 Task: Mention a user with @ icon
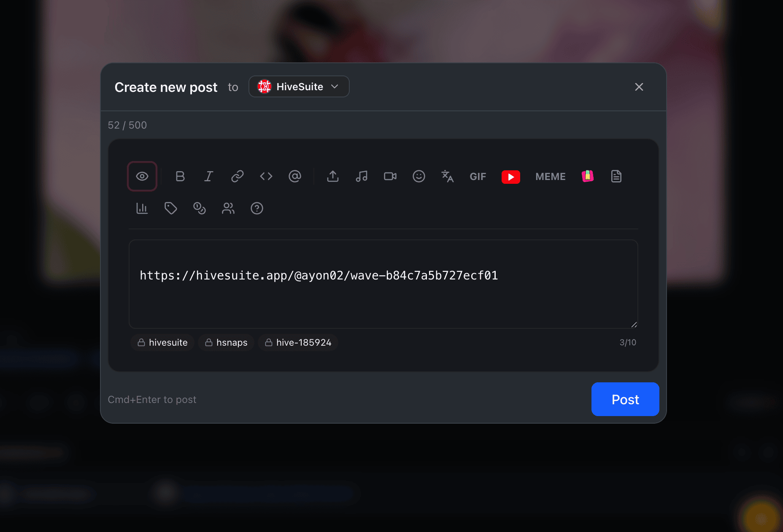point(295,176)
